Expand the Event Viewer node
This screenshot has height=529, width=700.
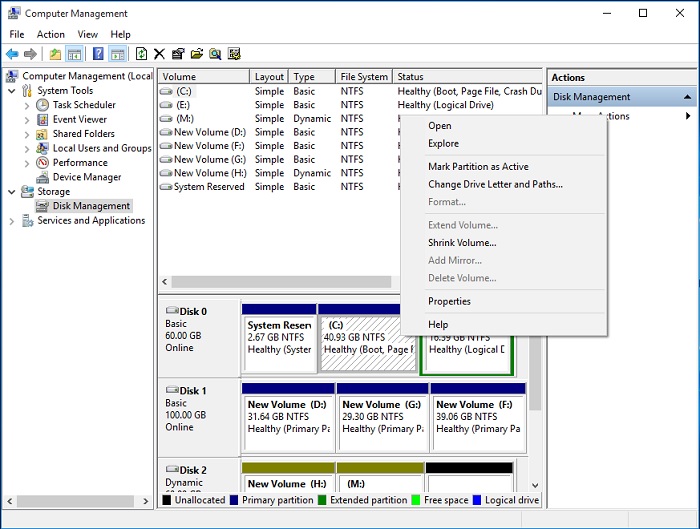[27, 120]
